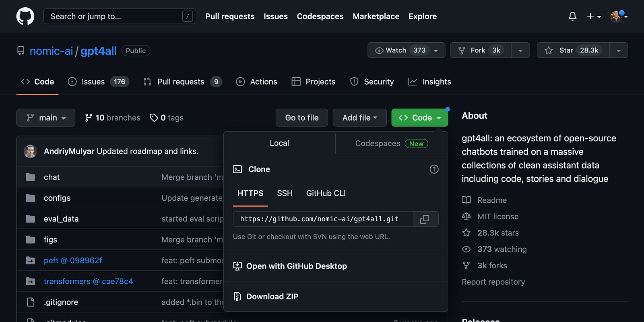Click Report repository
Image resolution: width=644 pixels, height=322 pixels.
coord(493,282)
